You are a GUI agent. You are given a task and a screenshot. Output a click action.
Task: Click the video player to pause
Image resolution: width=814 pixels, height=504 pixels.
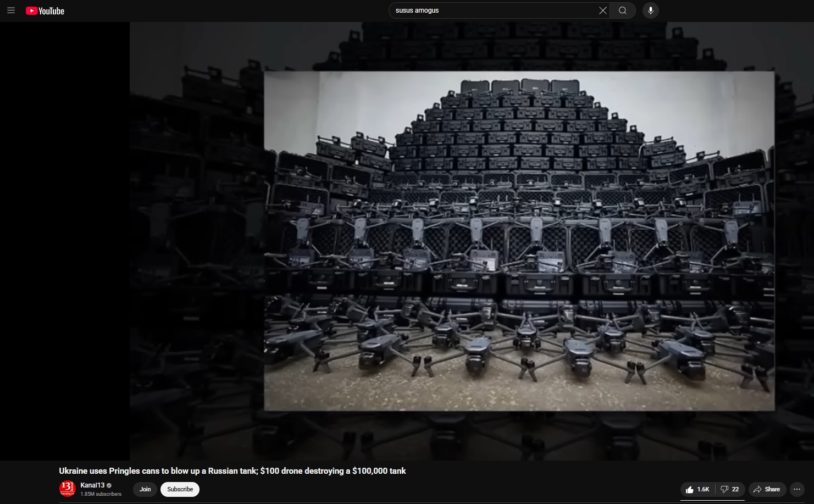click(407, 241)
